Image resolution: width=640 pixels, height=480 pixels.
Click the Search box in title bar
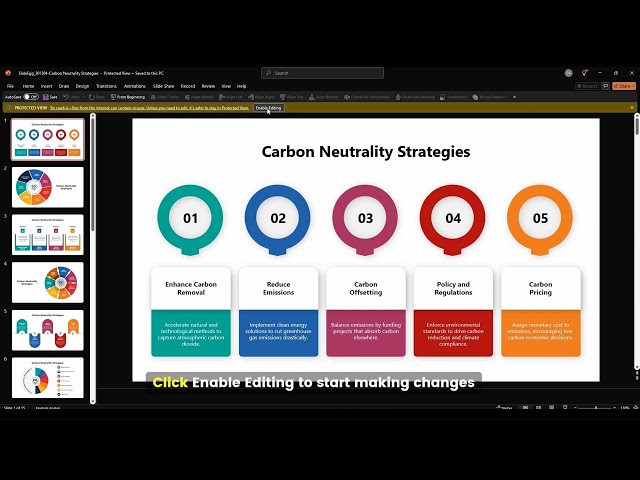[322, 73]
